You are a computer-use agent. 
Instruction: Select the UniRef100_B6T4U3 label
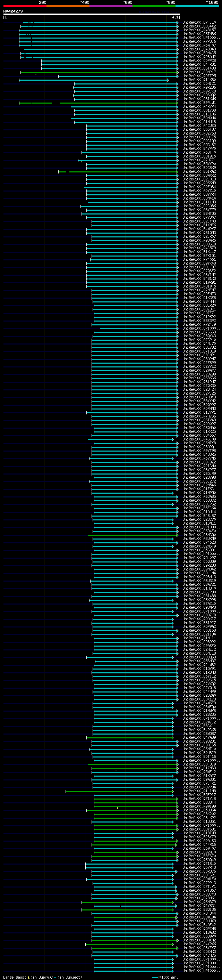[199, 68]
